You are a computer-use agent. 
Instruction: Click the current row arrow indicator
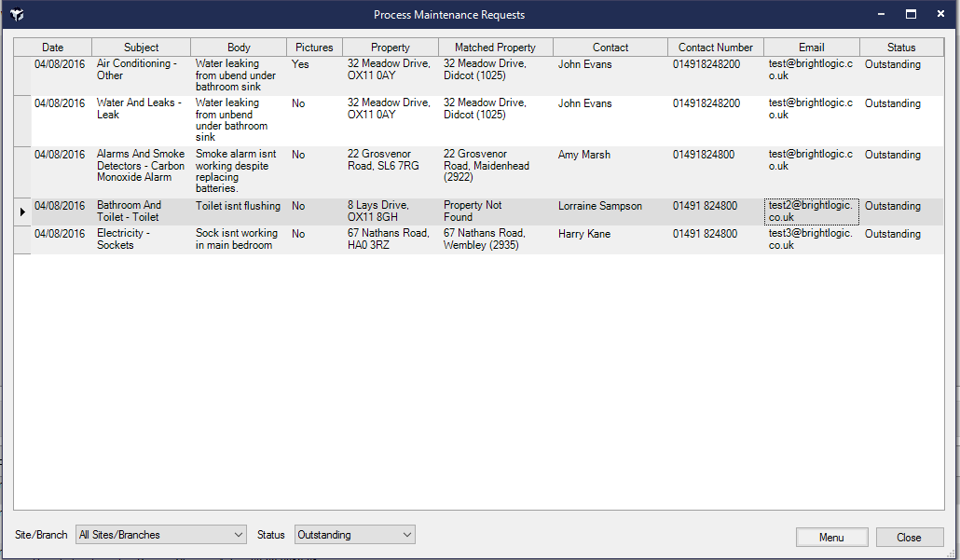point(22,212)
